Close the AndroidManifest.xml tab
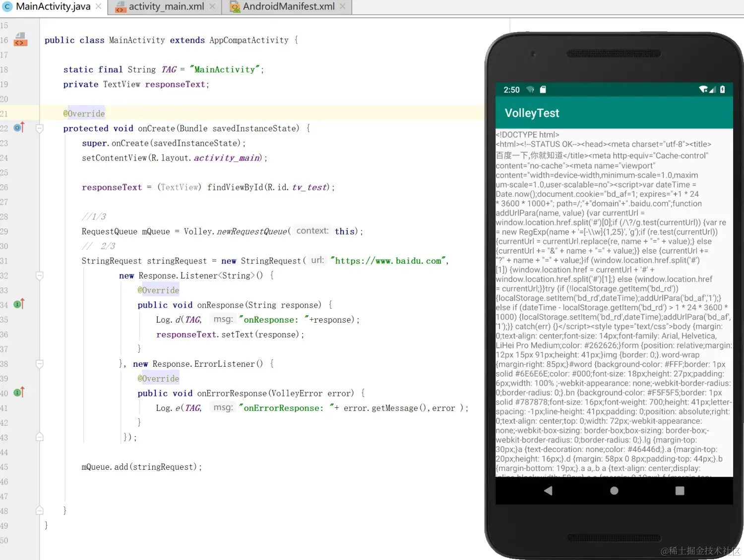 point(342,6)
